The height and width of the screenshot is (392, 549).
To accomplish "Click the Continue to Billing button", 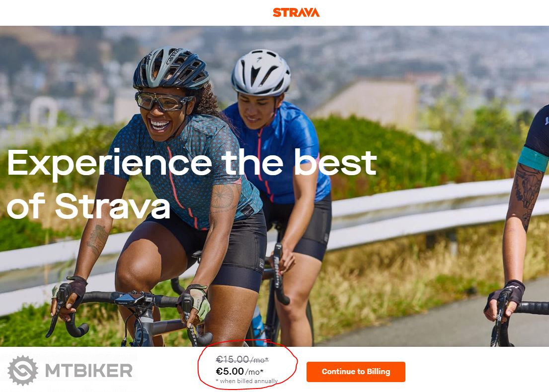I will 356,372.
